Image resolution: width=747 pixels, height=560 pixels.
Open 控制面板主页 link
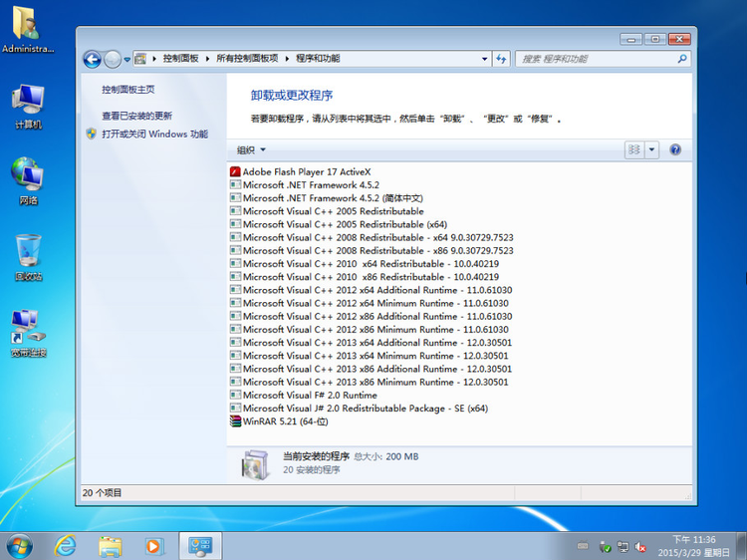coord(128,89)
